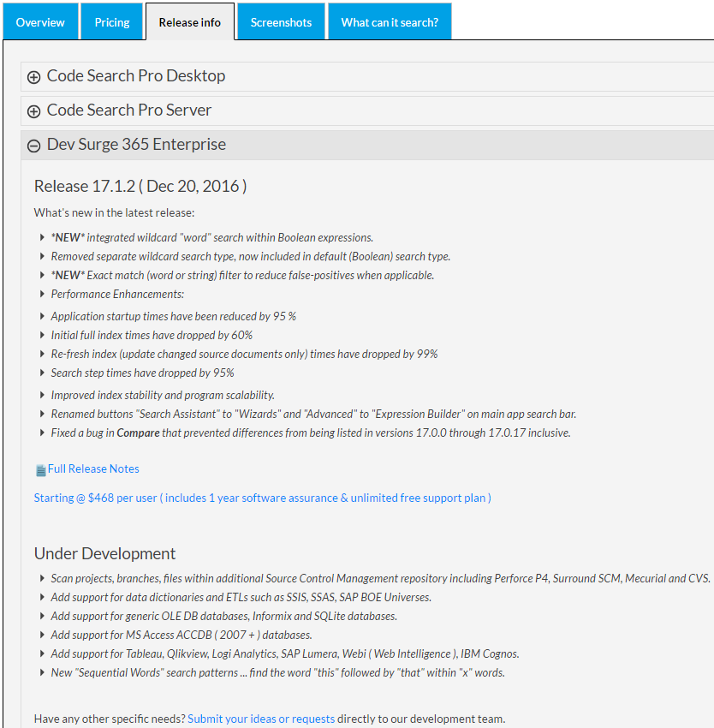Screen dimensions: 714x728
Task: Follow the Starting @ $468 per user link
Action: point(262,498)
